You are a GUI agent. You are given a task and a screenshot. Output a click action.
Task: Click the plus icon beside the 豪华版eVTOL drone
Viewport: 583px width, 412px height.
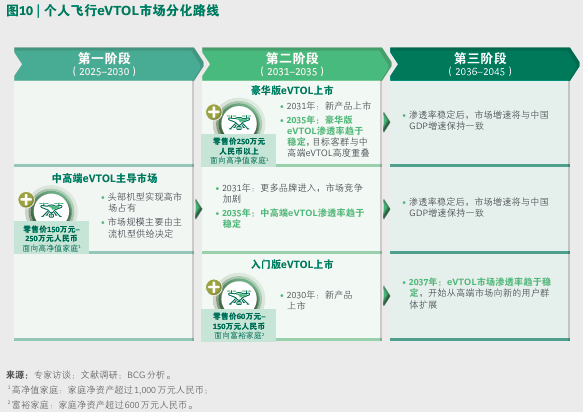pos(214,112)
